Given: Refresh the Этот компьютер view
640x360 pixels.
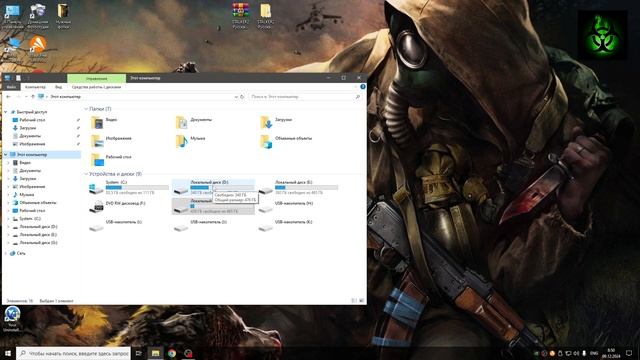Looking at the screenshot, I should [242, 97].
